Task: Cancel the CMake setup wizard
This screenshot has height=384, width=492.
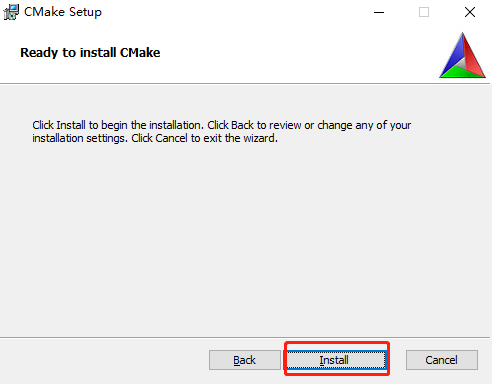Action: (442, 360)
